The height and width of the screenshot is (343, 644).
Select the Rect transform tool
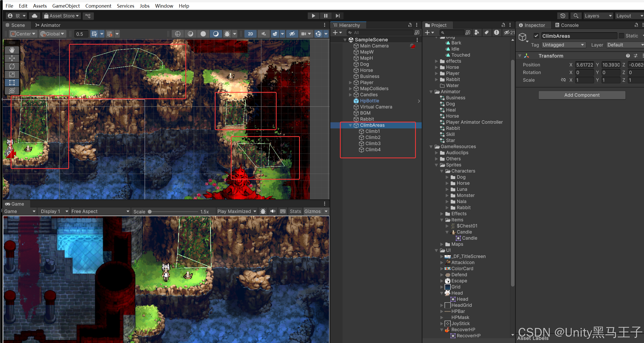click(x=12, y=83)
